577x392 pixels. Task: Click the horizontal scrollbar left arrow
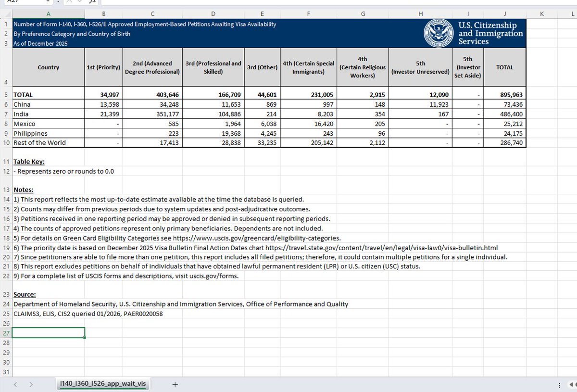pos(572,384)
